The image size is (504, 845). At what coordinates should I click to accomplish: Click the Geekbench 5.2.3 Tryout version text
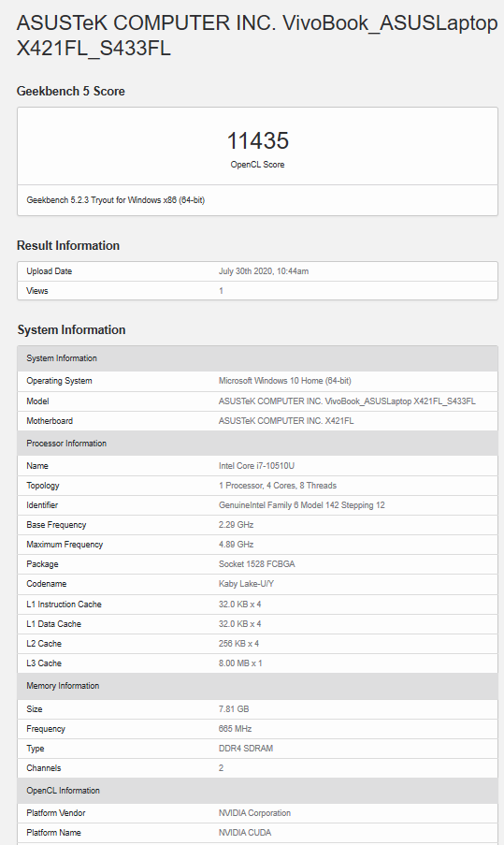116,200
